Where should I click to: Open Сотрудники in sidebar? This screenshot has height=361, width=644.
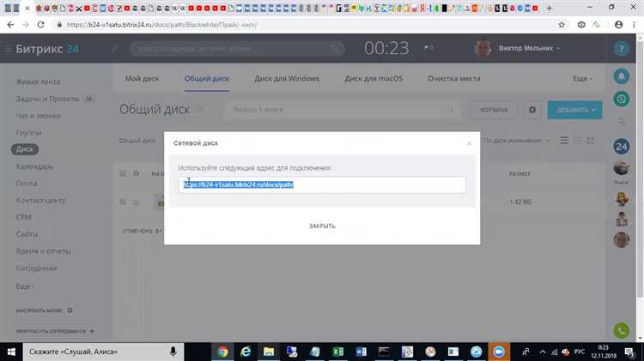pyautogui.click(x=36, y=268)
